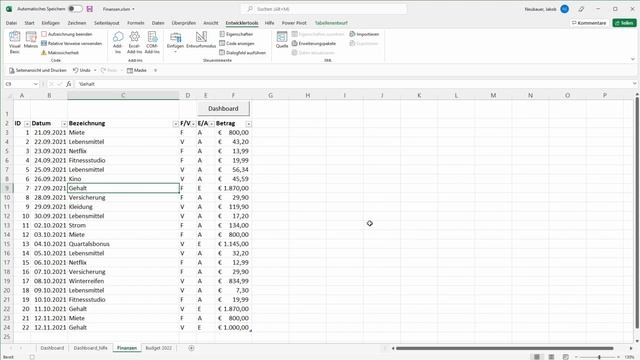Open the Betrag column filter dropdown
Image resolution: width=640 pixels, height=360 pixels.
pos(249,124)
